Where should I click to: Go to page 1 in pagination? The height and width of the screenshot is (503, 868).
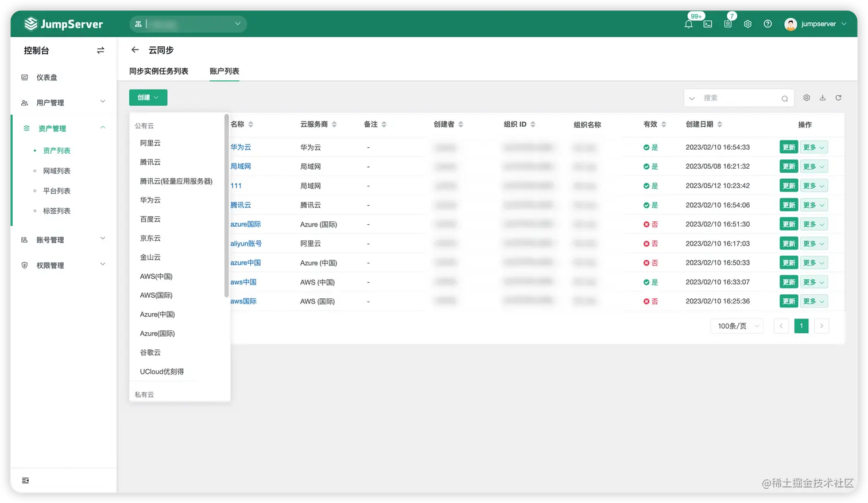[x=801, y=326]
